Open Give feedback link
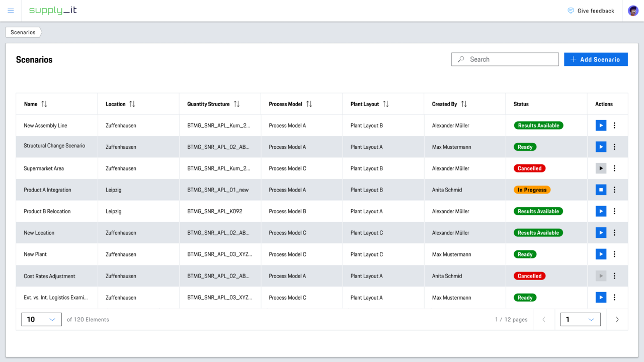This screenshot has height=362, width=644. (x=591, y=11)
